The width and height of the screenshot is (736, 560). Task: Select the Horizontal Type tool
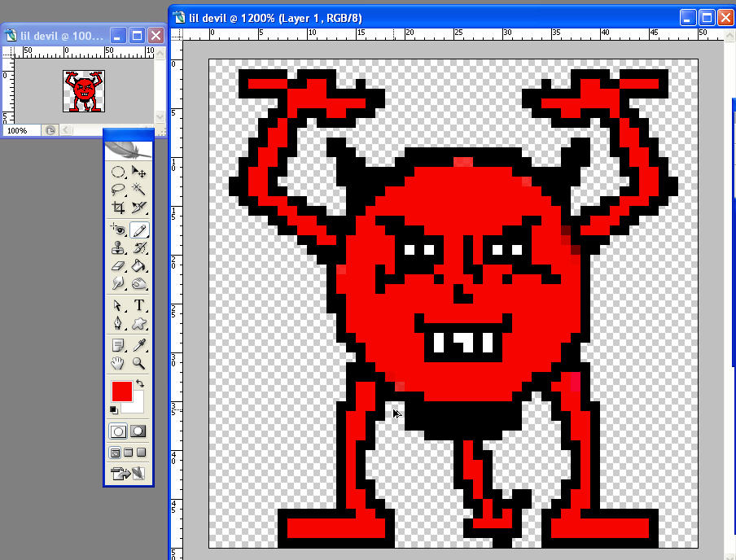click(x=138, y=305)
